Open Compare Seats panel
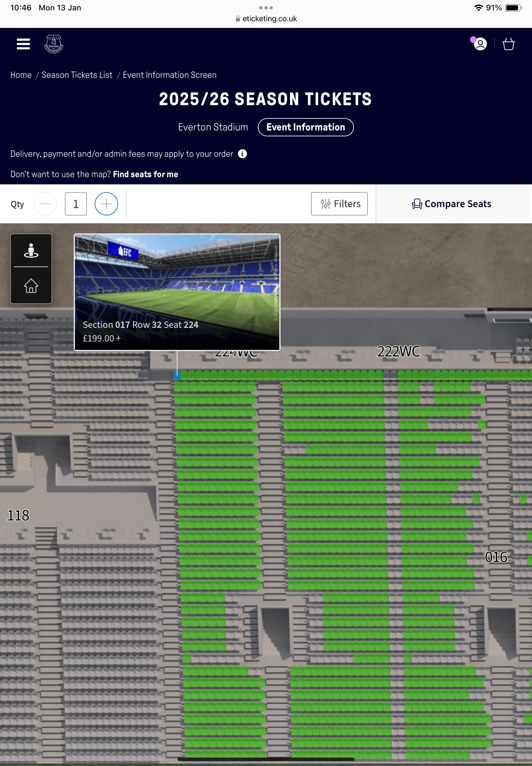Viewport: 532px width, 766px height. pyautogui.click(x=451, y=204)
